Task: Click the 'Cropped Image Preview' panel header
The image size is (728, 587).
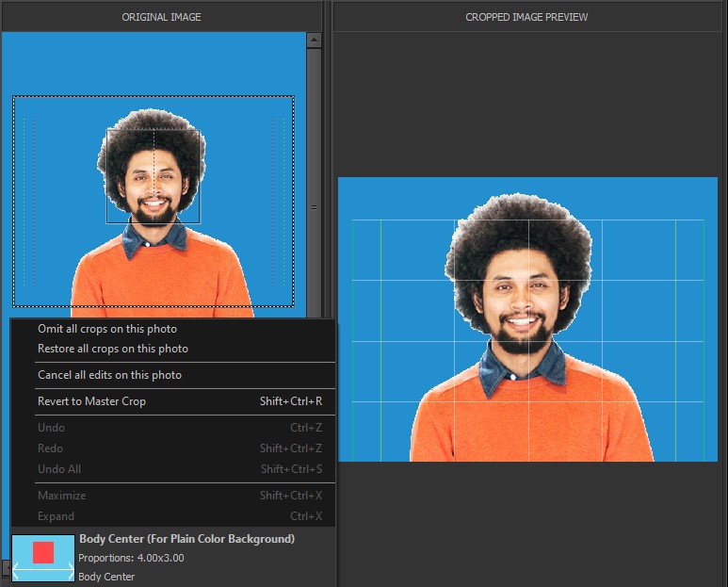Action: [x=526, y=17]
